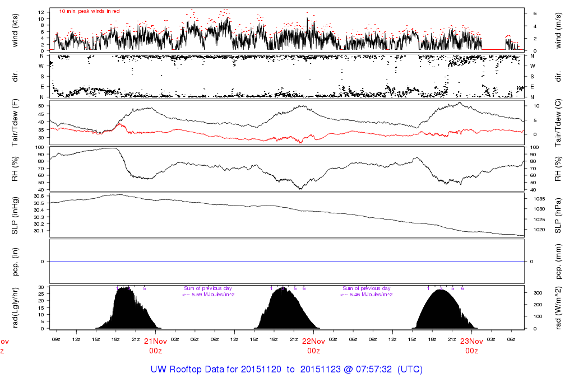Click the 'pcp. (in)' axis label
574x392 pixels.
click(x=15, y=261)
